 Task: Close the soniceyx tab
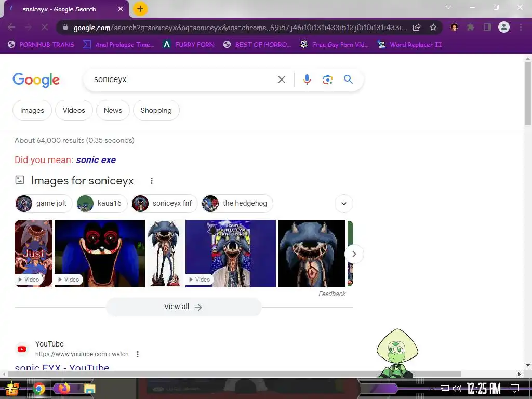pyautogui.click(x=121, y=9)
